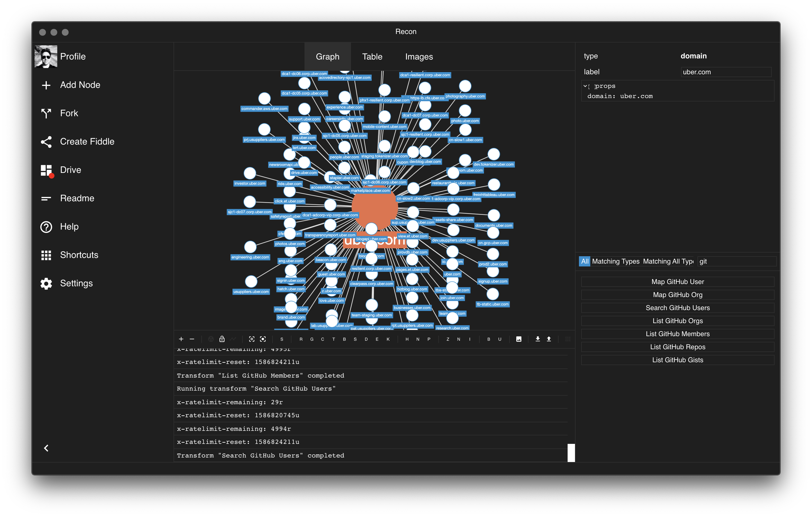Screen dimensions: 812x517
Task: Click the C toolbar letter
Action: [323, 339]
